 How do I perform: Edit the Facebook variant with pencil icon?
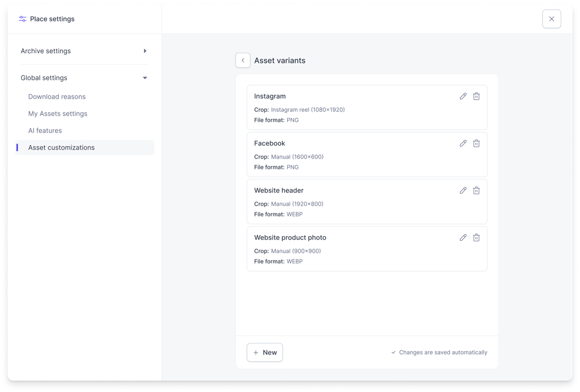tap(463, 143)
